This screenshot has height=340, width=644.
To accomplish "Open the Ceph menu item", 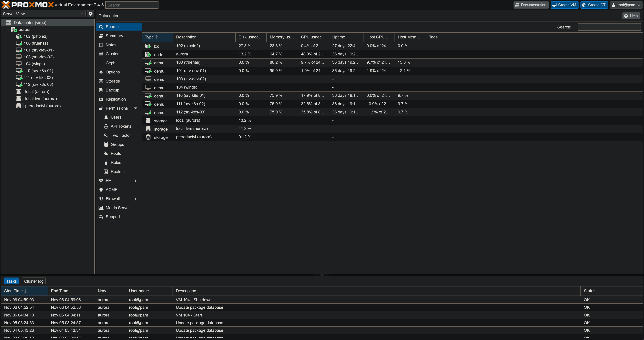I will point(119,63).
